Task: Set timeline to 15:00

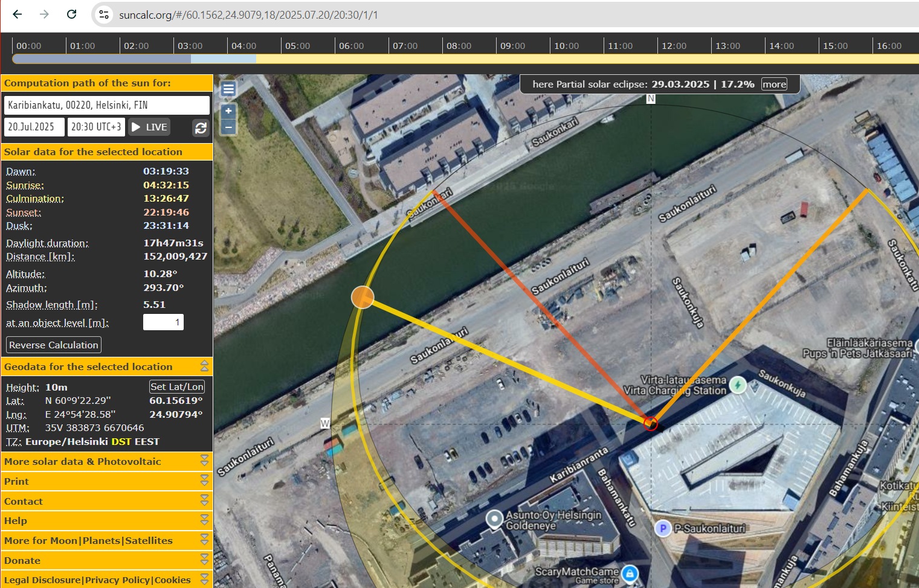Action: [x=835, y=46]
